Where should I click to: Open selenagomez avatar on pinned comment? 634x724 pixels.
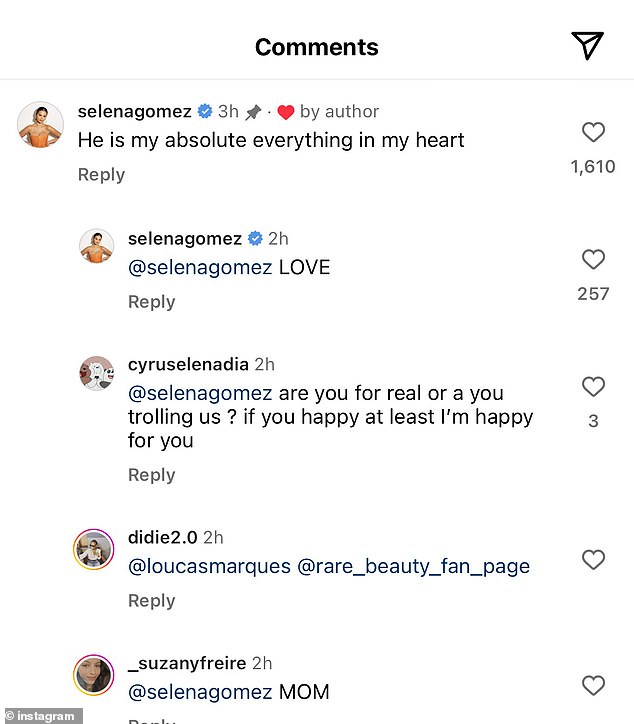pyautogui.click(x=41, y=125)
